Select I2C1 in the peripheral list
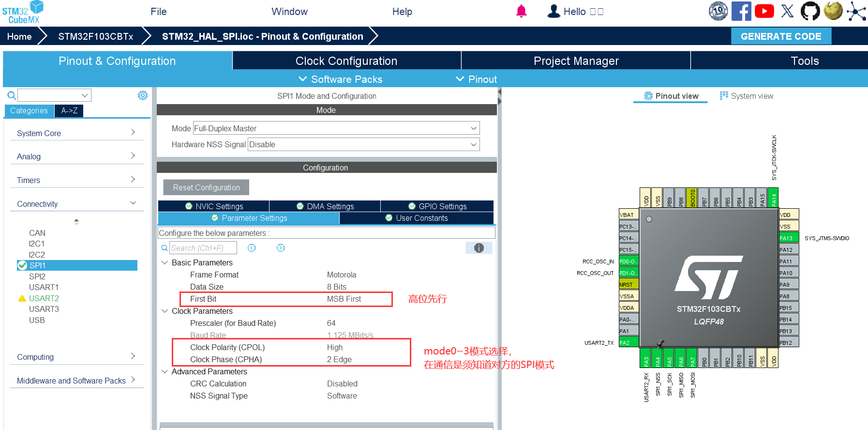The height and width of the screenshot is (430, 868). 37,244
